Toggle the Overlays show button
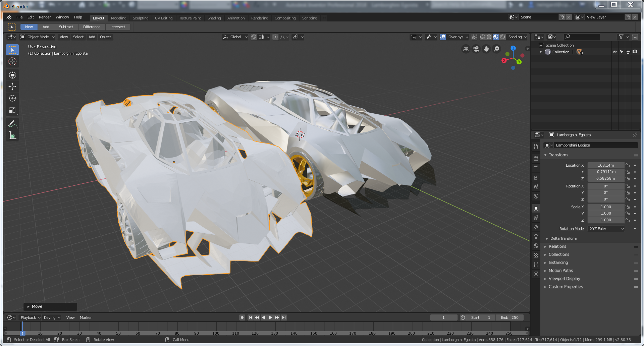Screen dimensions: 644x346 tap(443, 37)
